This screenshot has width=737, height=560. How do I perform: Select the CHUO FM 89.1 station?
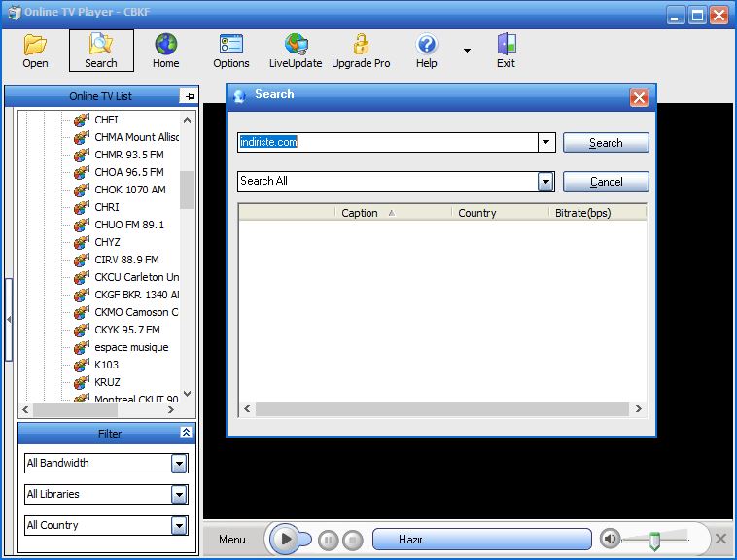click(x=129, y=225)
